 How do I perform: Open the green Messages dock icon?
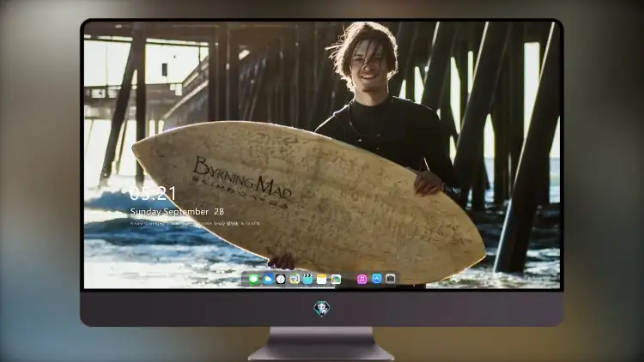click(254, 279)
